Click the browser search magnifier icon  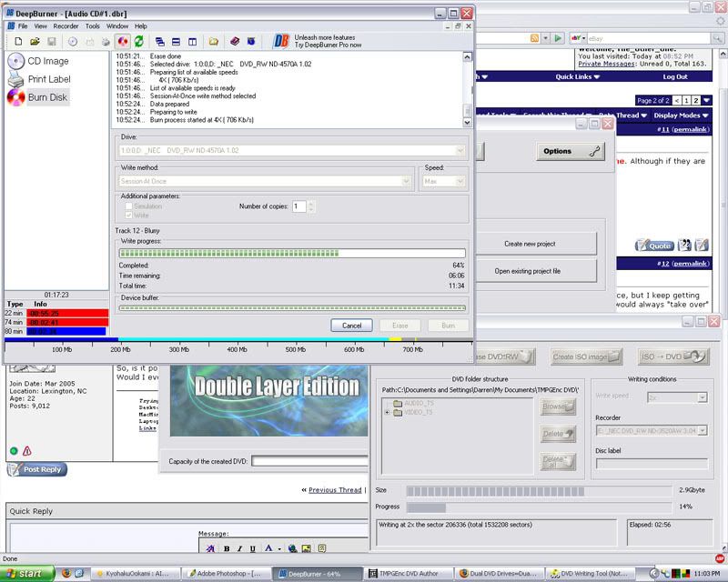pyautogui.click(x=717, y=38)
